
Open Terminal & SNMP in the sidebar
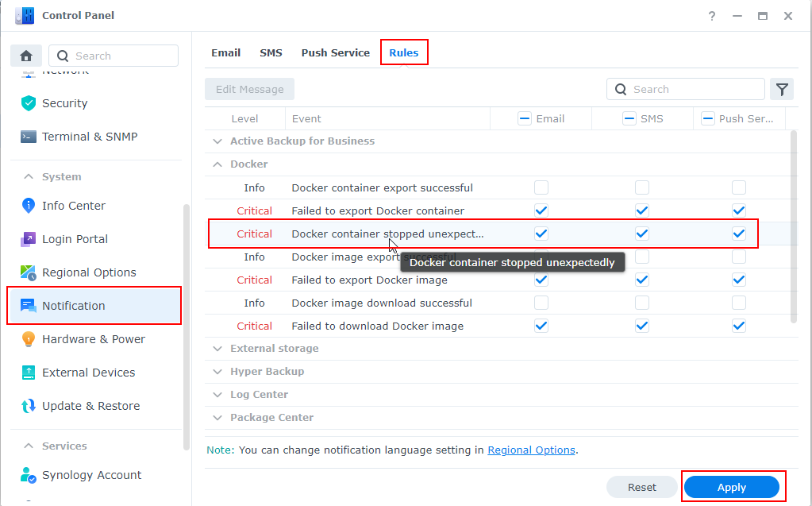(90, 137)
